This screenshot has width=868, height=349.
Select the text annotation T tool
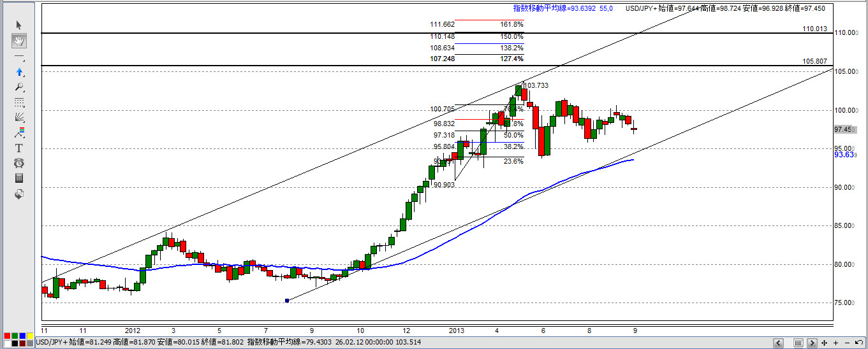[19, 148]
